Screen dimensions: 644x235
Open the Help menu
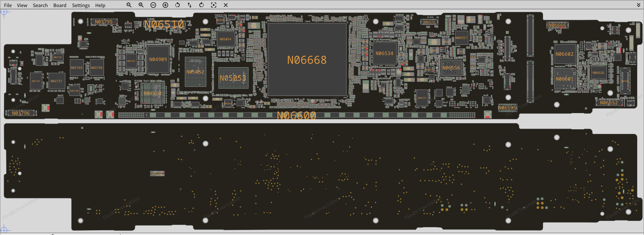click(x=100, y=5)
